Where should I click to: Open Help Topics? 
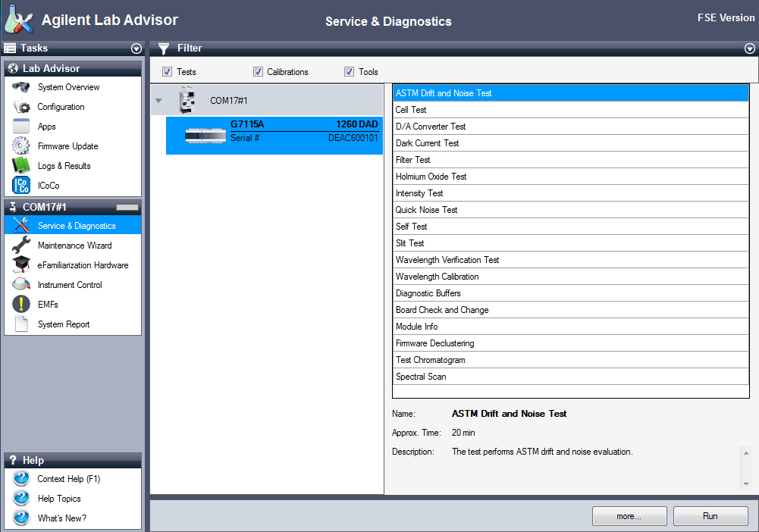point(60,498)
